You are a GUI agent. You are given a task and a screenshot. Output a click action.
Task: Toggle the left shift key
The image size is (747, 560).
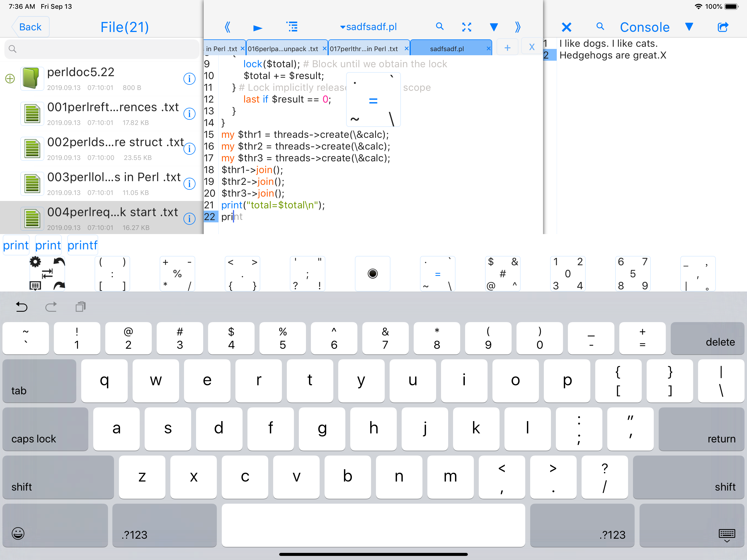[58, 477]
